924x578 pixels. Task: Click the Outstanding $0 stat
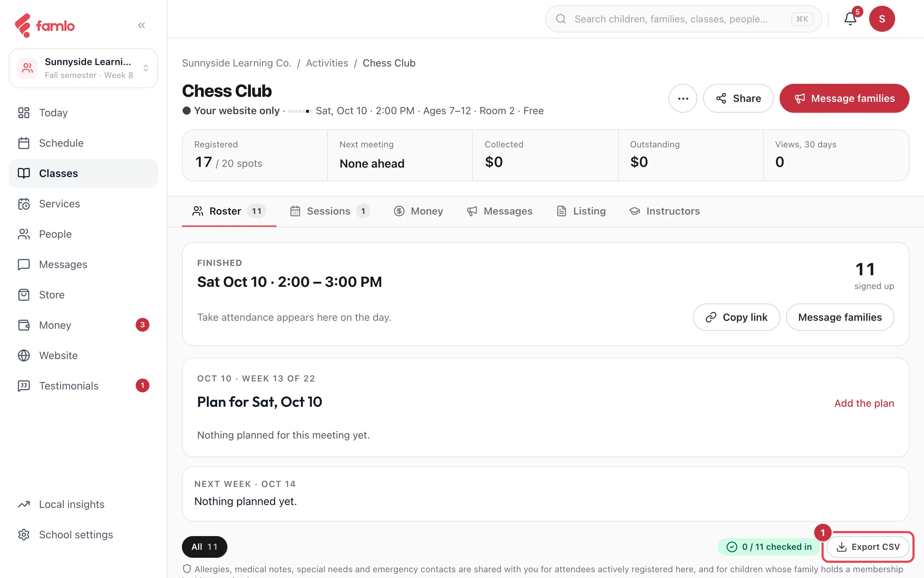[x=690, y=155]
